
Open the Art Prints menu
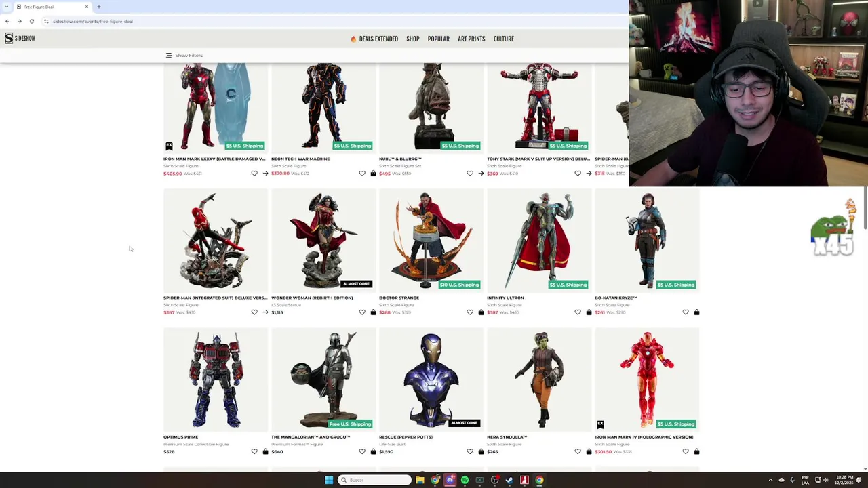471,39
